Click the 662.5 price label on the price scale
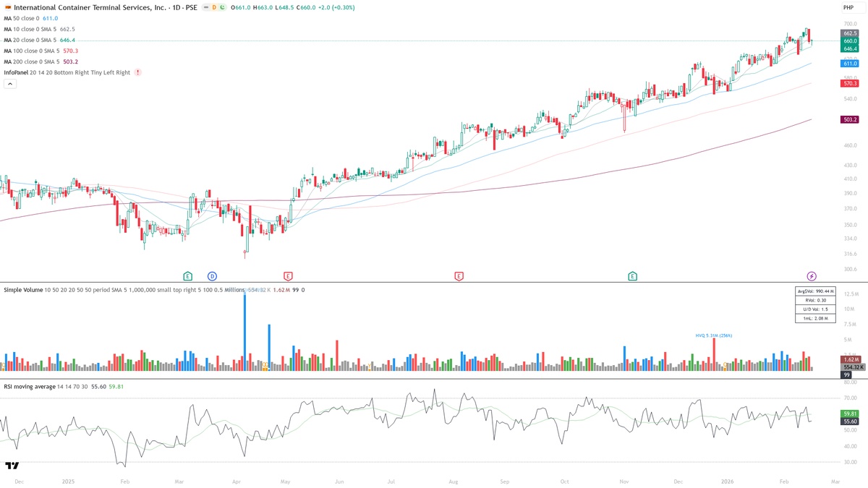The image size is (868, 488). (850, 33)
